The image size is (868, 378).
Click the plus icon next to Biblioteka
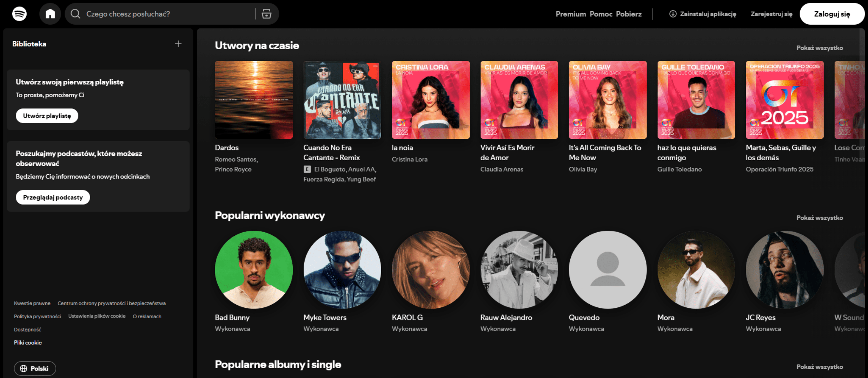click(178, 44)
